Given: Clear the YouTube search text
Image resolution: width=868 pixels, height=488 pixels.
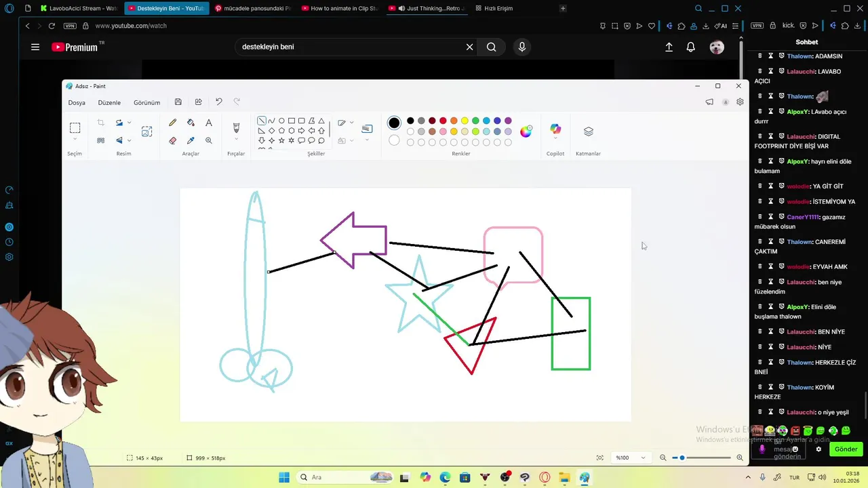Looking at the screenshot, I should (x=469, y=47).
